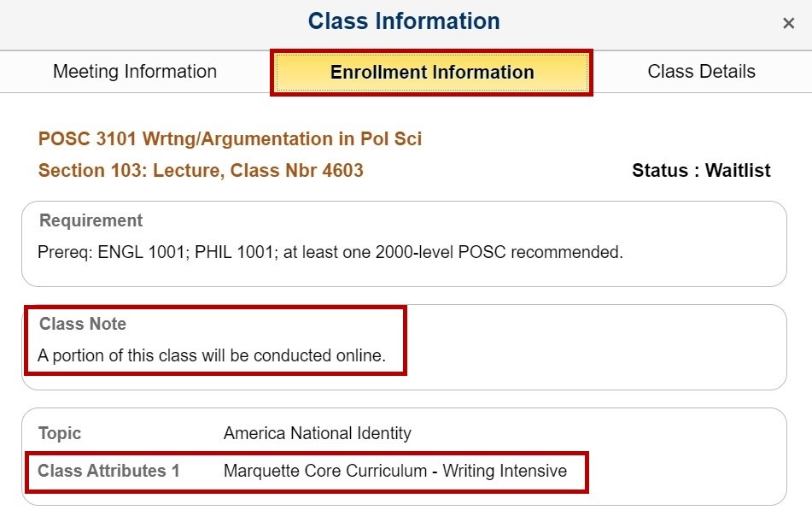812x516 pixels.
Task: Select the Enrollment Information tab
Action: coord(432,73)
